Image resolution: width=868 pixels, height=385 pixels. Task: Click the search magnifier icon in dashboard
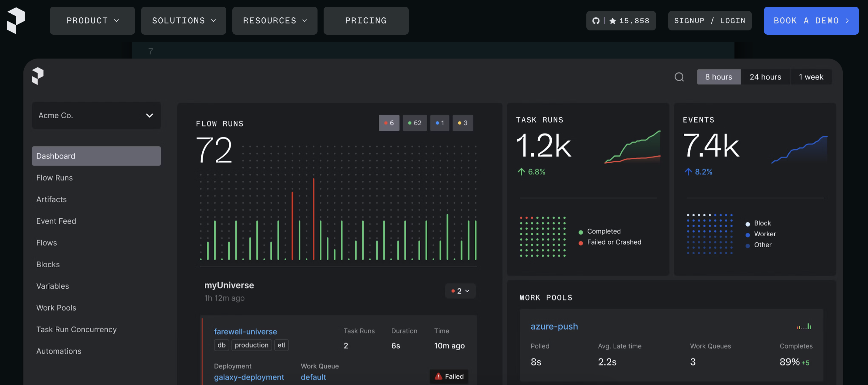click(679, 77)
